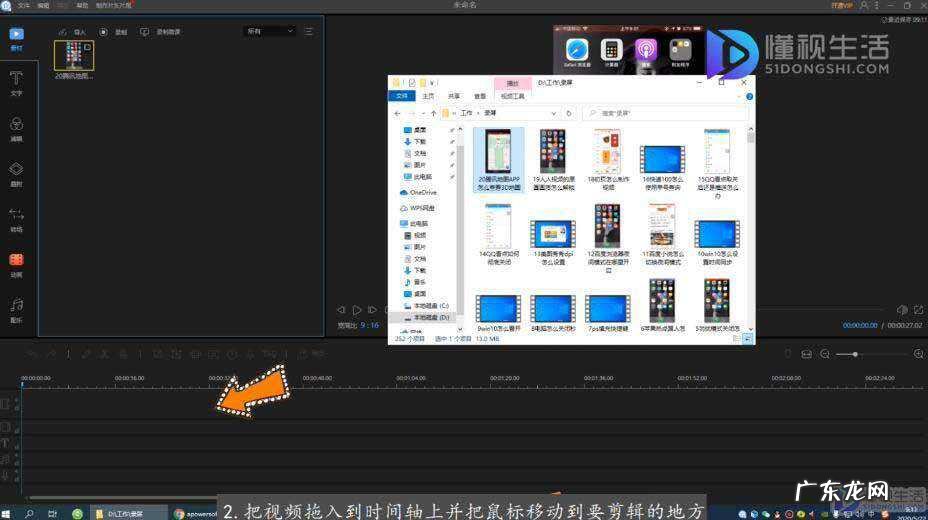Toggle the media list view icon
928x520 pixels.
309,32
